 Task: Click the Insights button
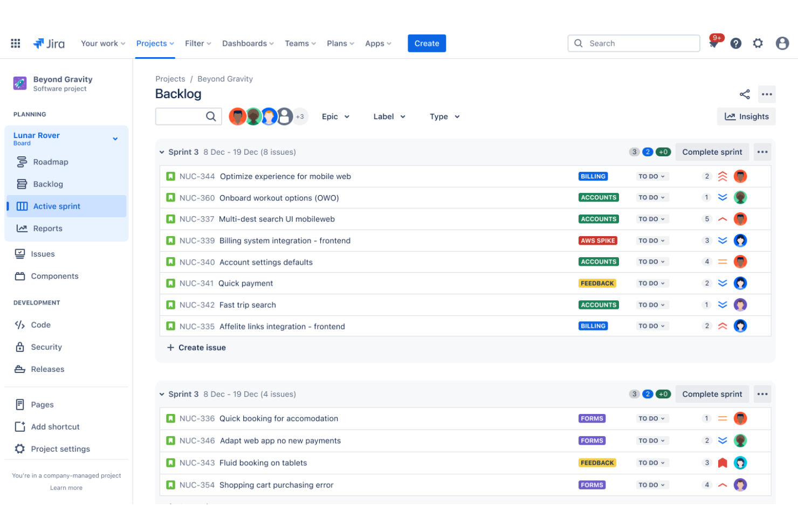click(x=746, y=116)
